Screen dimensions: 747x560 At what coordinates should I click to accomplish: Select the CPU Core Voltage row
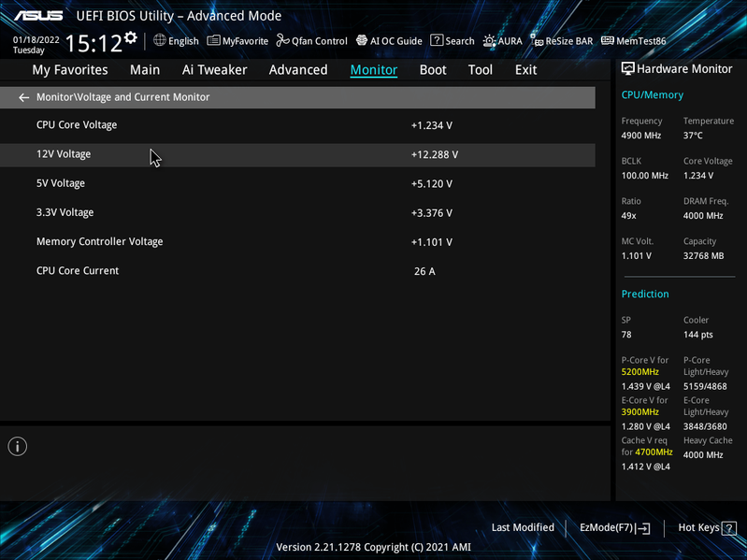click(297, 125)
